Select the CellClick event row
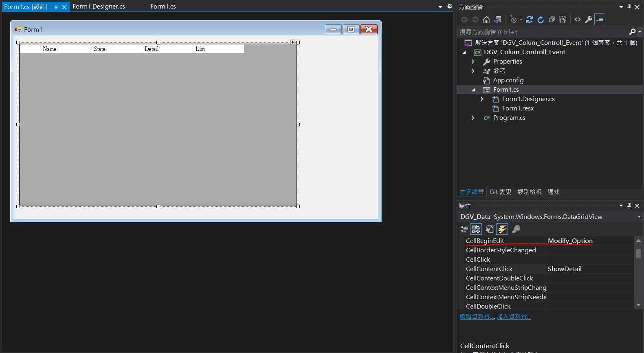Image resolution: width=644 pixels, height=353 pixels. (549, 260)
